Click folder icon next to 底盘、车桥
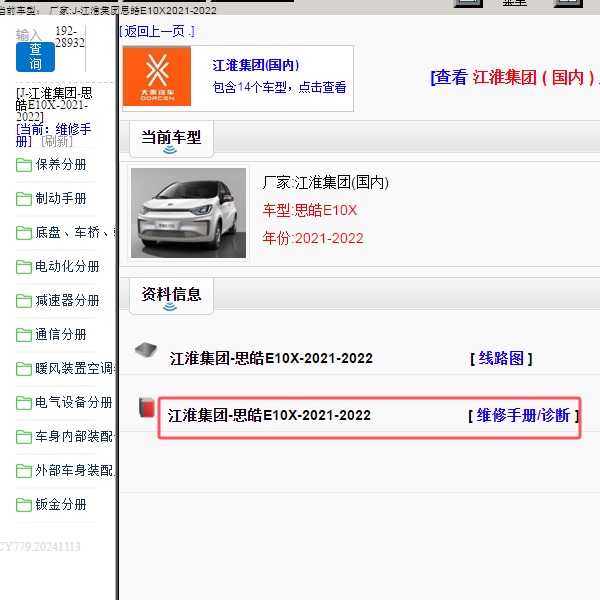This screenshot has width=600, height=600. click(x=24, y=233)
